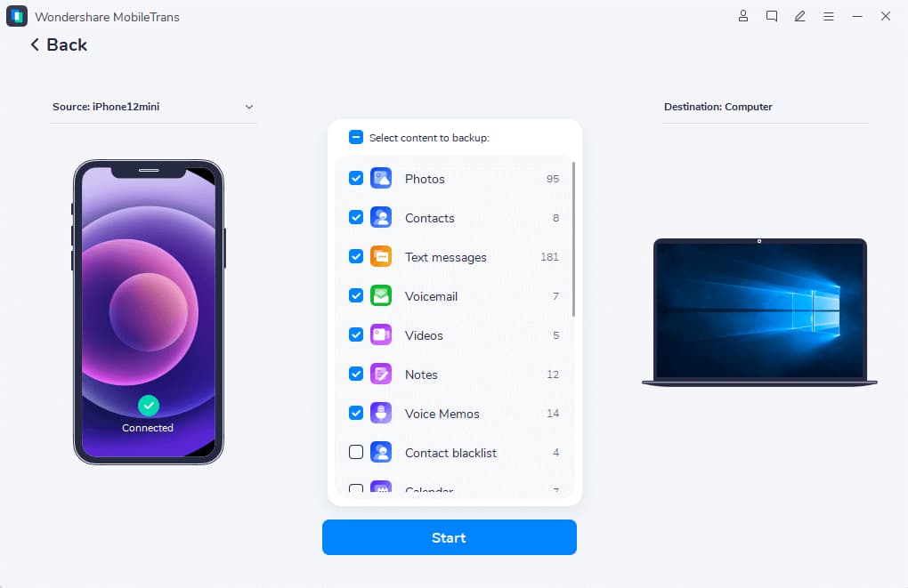Uncheck the Photos checkbox
Viewport: 908px width, 588px height.
pos(355,178)
